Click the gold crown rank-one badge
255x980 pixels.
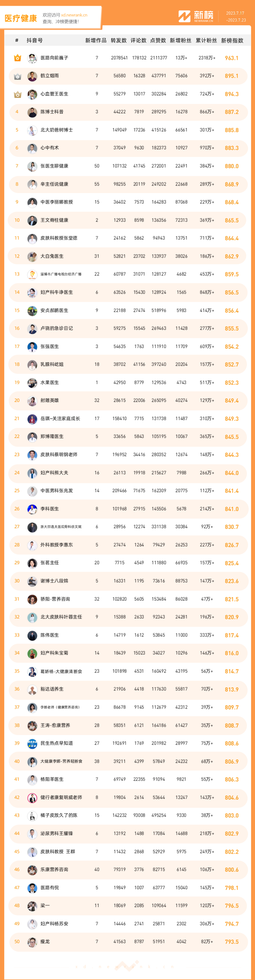[17, 58]
